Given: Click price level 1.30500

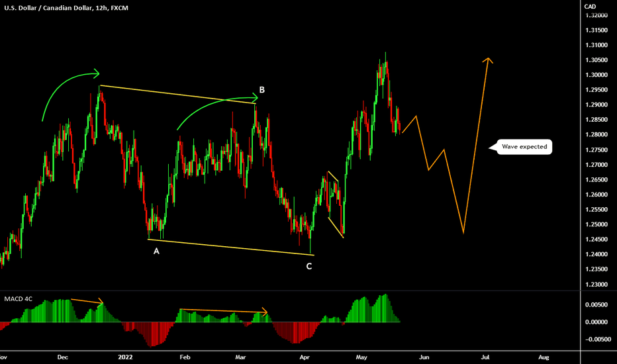Looking at the screenshot, I should pyautogui.click(x=596, y=60).
